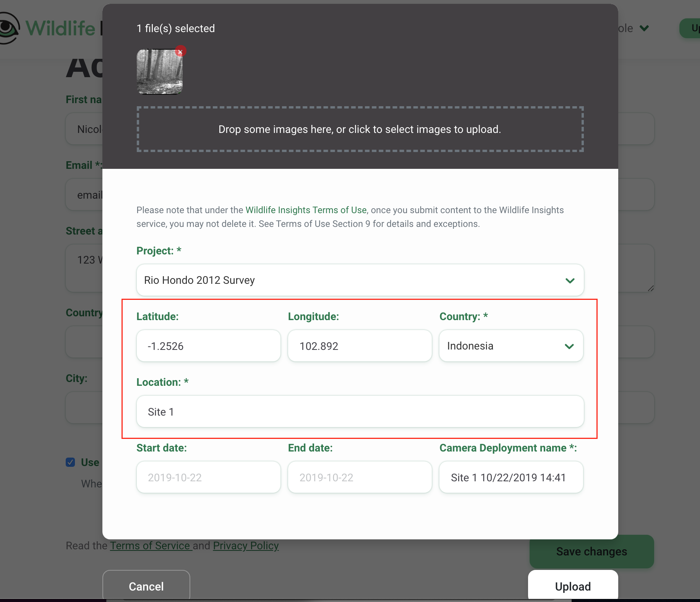
Task: Click the '1 file(s) selected' text
Action: pyautogui.click(x=176, y=28)
